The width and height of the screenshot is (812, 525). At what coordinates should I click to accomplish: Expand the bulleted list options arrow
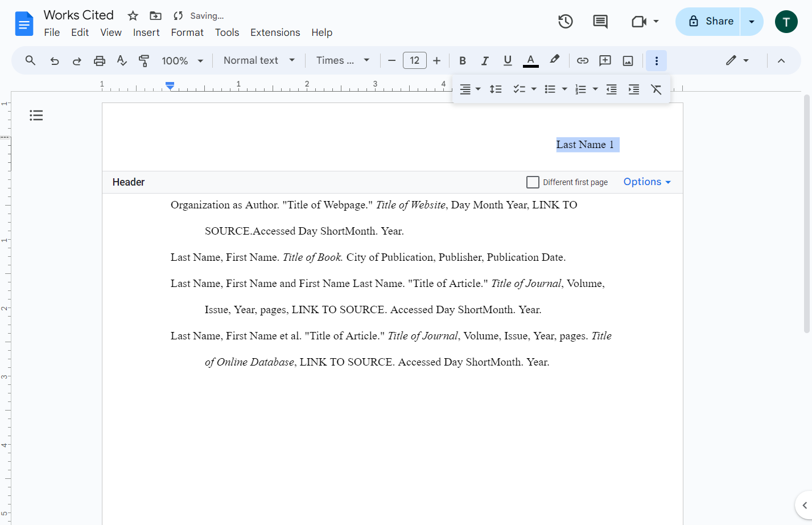564,89
